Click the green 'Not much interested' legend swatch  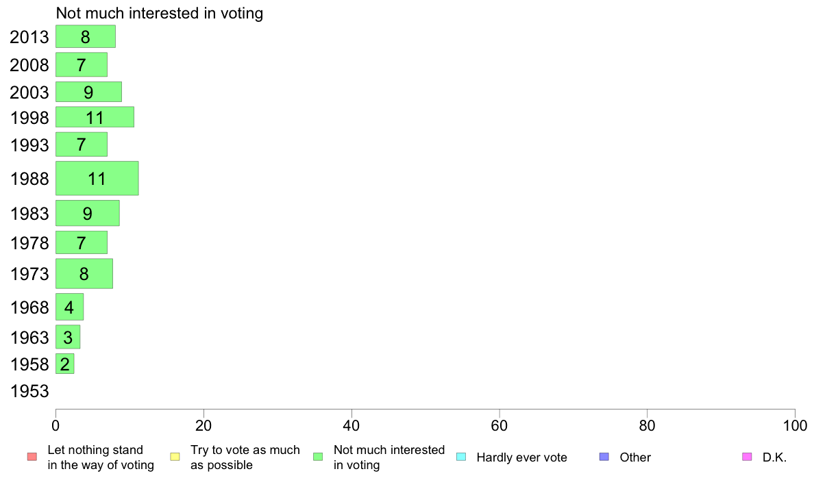[318, 457]
